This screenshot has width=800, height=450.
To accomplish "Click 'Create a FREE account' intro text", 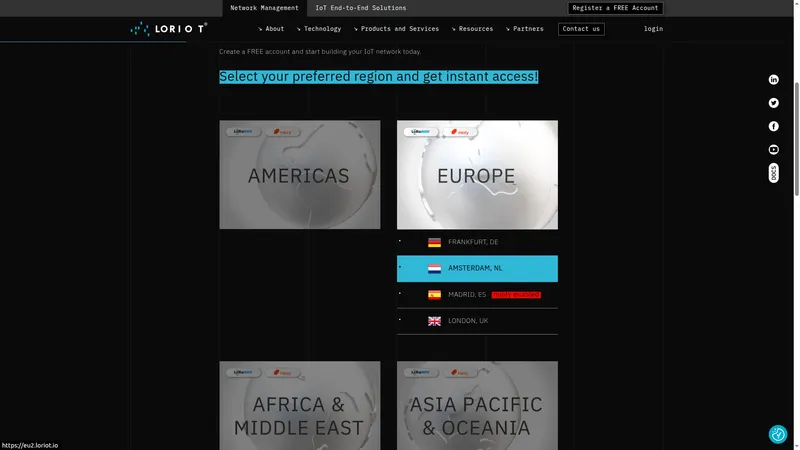I will pos(320,52).
